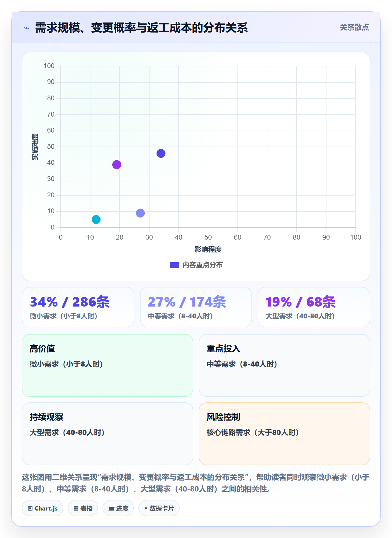Click the 影响程度 x-axis title
Viewport: 392px width, 538px height.
point(208,249)
